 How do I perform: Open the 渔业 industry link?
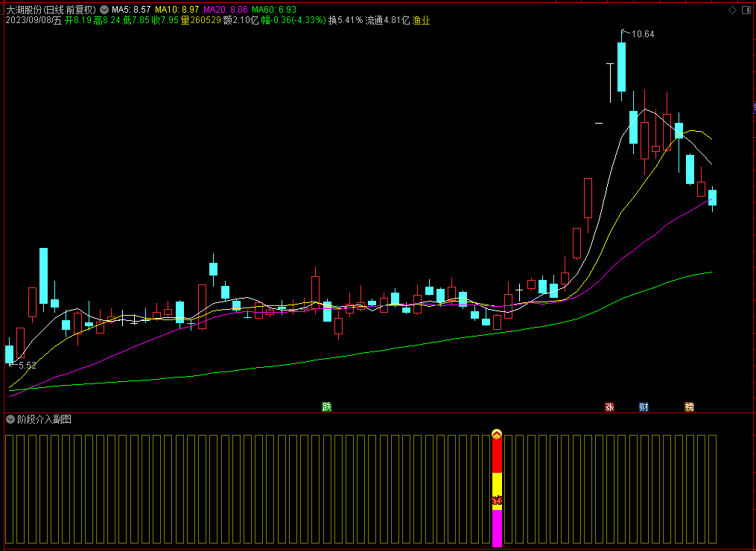click(x=421, y=20)
